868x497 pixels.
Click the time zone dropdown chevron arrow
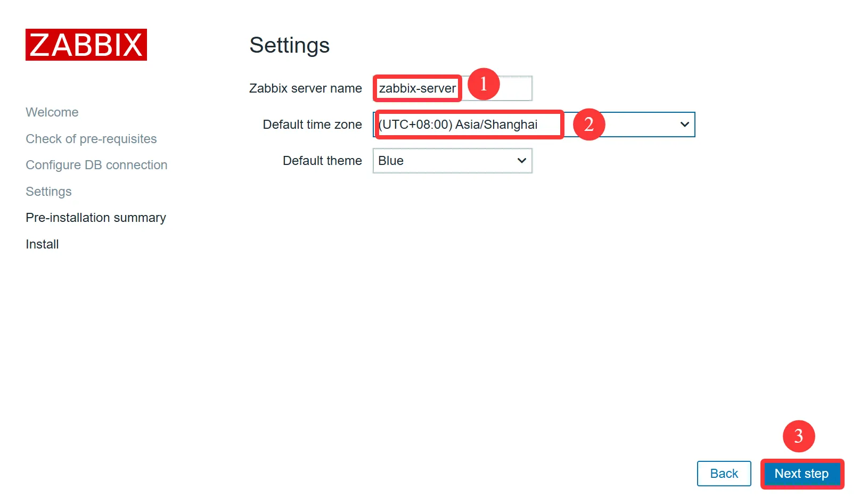(684, 125)
